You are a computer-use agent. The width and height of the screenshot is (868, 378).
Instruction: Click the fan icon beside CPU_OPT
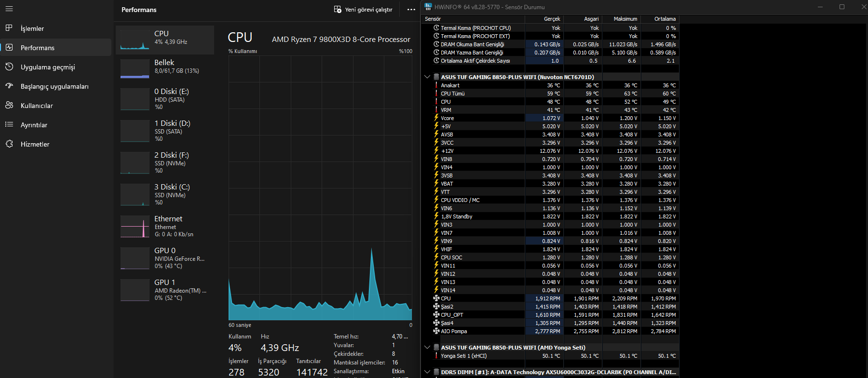pos(436,315)
